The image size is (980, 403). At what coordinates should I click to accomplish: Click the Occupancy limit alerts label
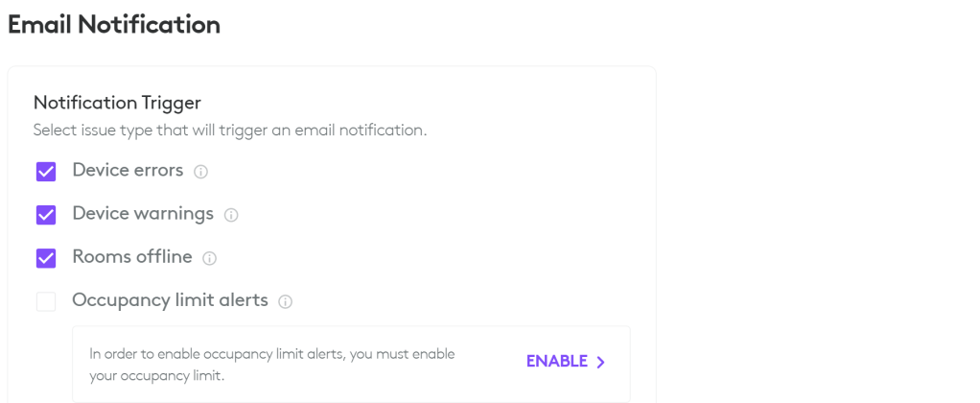pyautogui.click(x=170, y=300)
